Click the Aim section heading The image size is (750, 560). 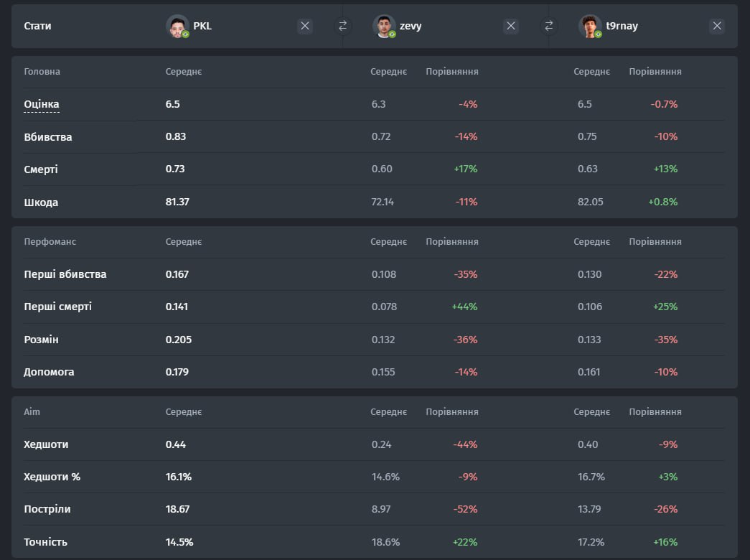click(32, 411)
